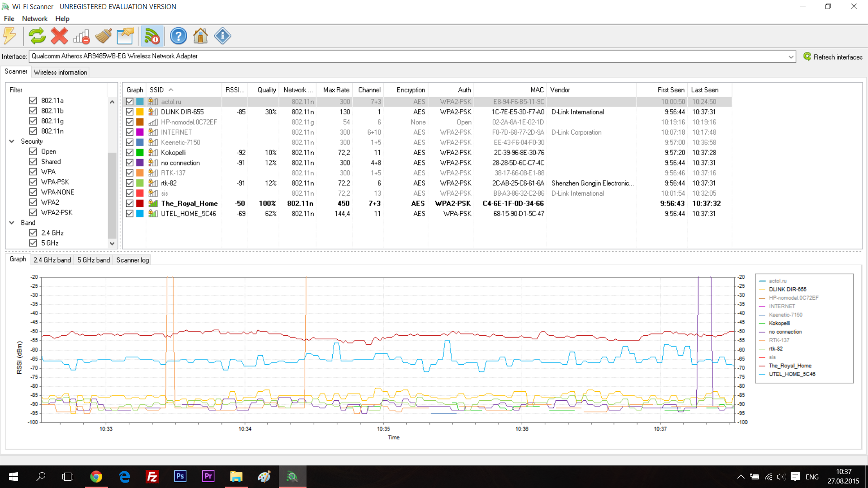The width and height of the screenshot is (868, 488).
Task: Sort by Vendor column header
Action: (592, 90)
